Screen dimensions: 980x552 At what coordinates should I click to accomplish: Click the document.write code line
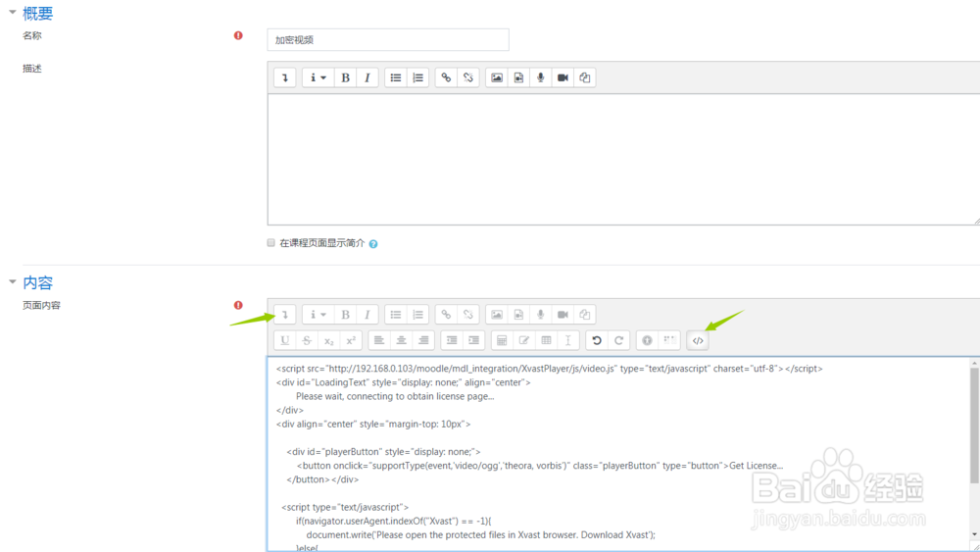480,535
